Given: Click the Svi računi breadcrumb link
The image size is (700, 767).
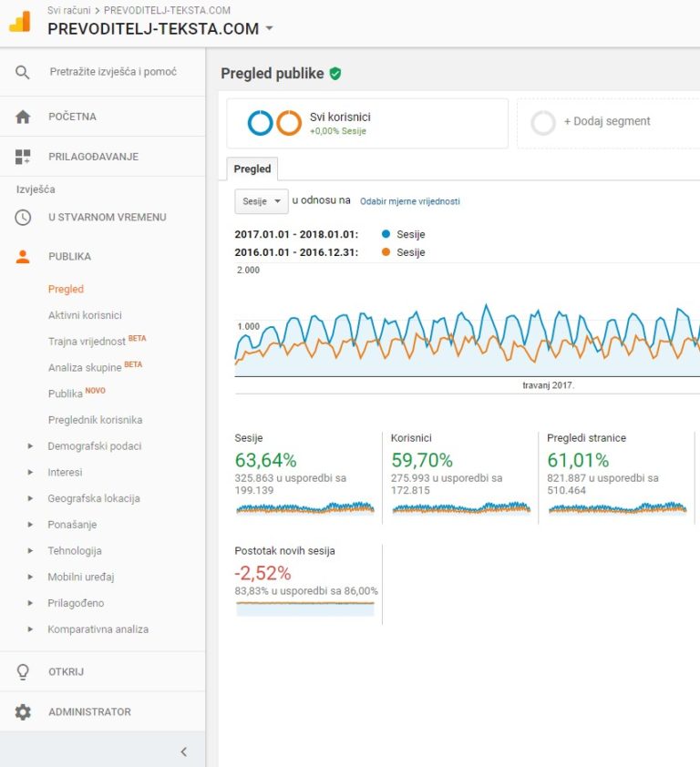Looking at the screenshot, I should point(69,10).
